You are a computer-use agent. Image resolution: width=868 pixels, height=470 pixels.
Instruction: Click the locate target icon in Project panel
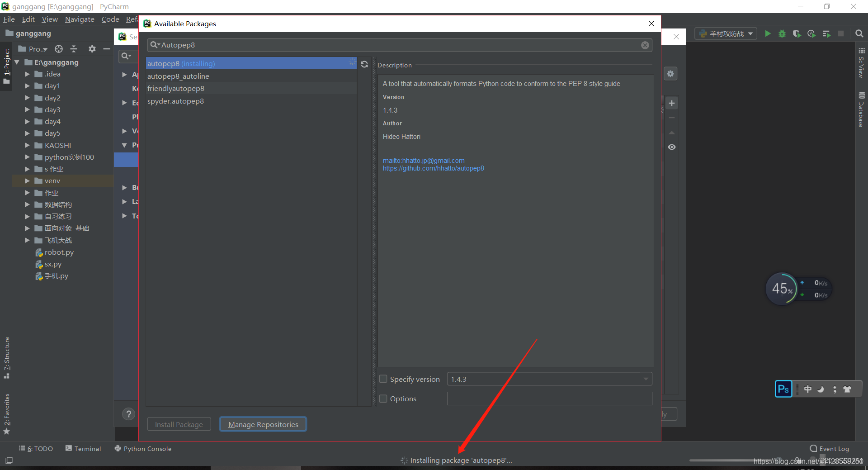(x=59, y=49)
